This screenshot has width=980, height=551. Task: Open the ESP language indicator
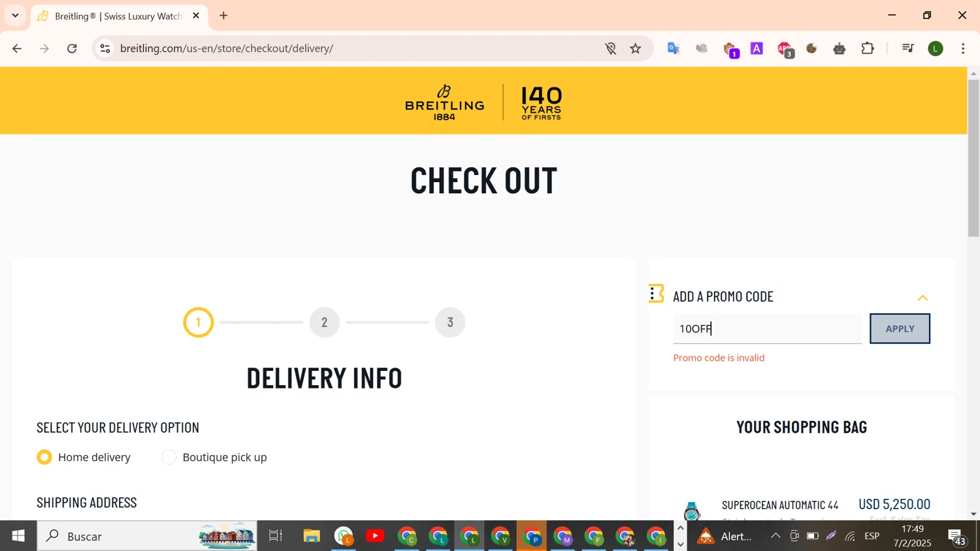point(872,536)
